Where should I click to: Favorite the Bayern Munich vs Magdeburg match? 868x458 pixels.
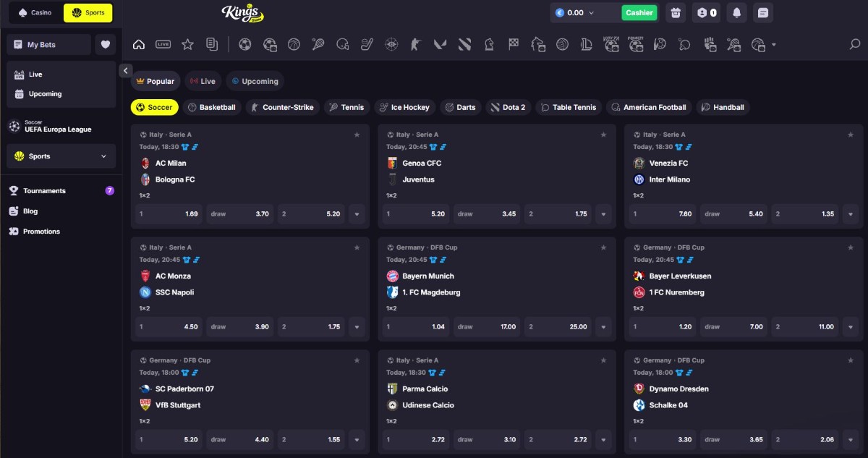click(x=604, y=247)
